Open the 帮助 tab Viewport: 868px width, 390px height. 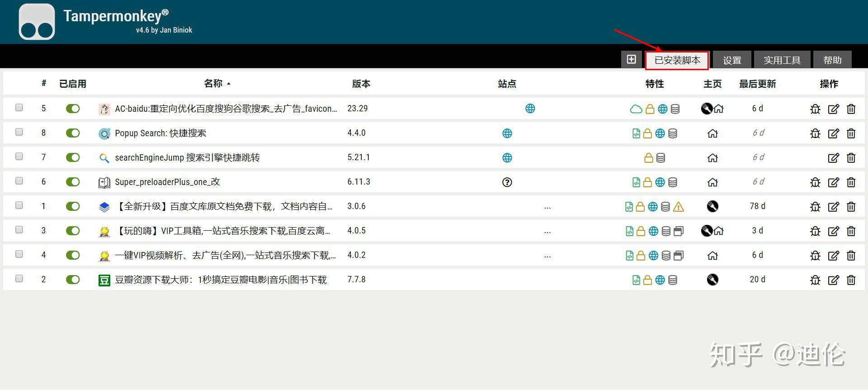click(832, 60)
